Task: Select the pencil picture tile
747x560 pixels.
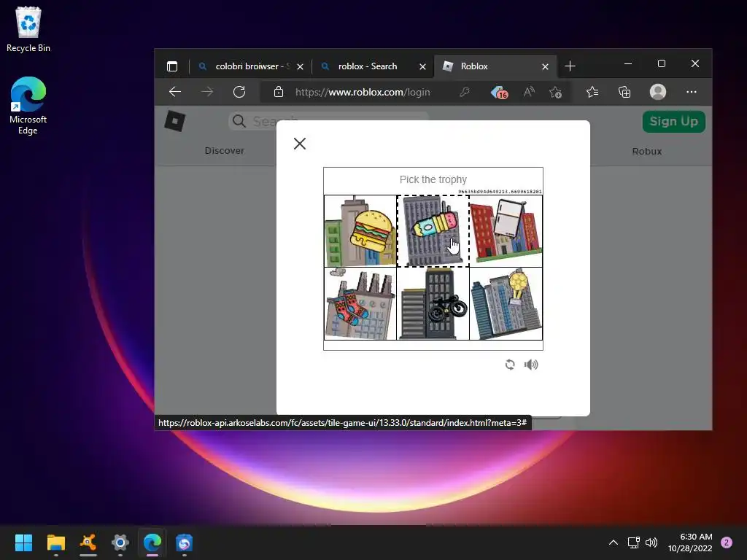Action: tap(433, 231)
